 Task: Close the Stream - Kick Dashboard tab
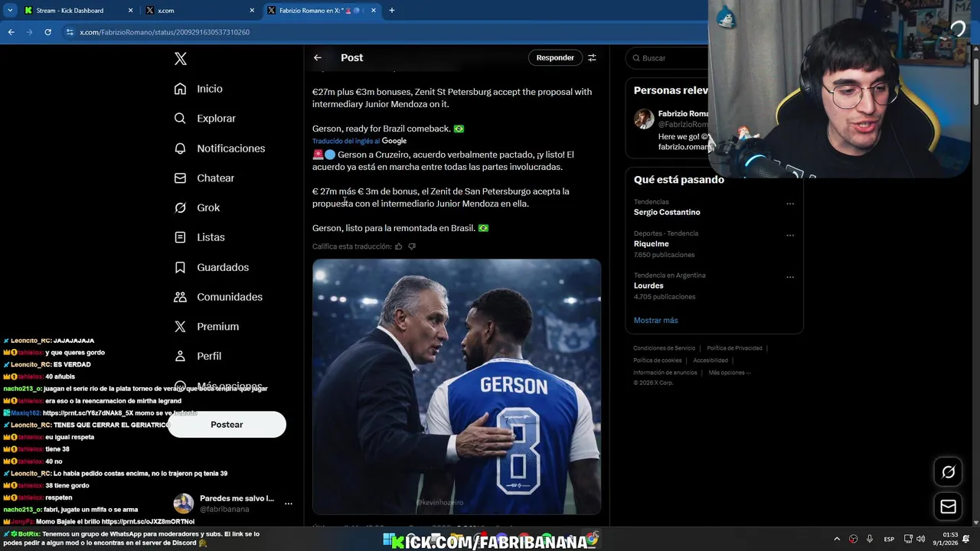tap(131, 11)
